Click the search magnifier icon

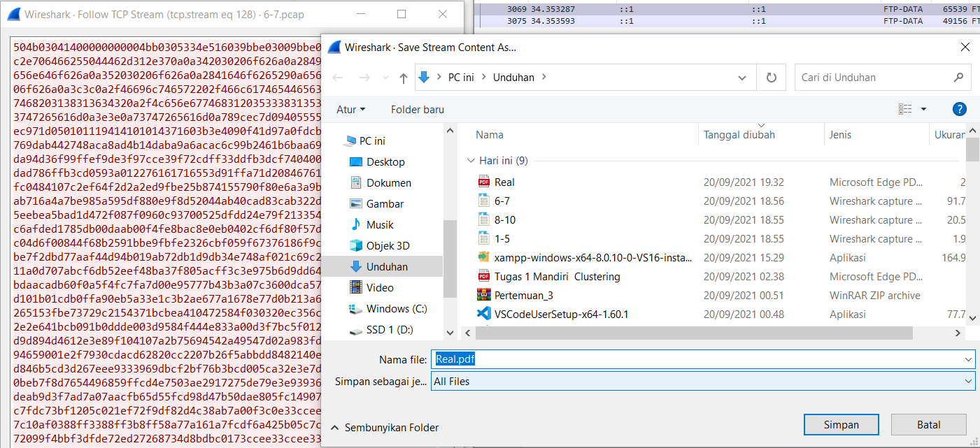point(958,78)
